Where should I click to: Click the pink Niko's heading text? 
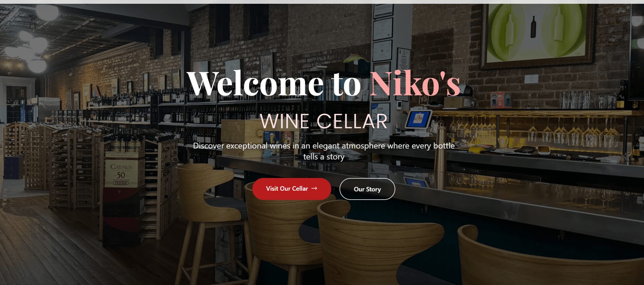click(x=415, y=83)
